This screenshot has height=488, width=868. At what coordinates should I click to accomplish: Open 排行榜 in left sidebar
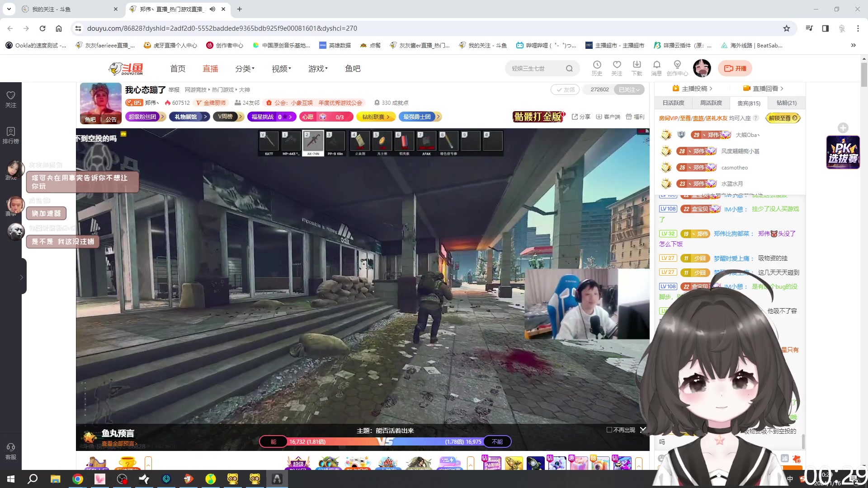11,135
